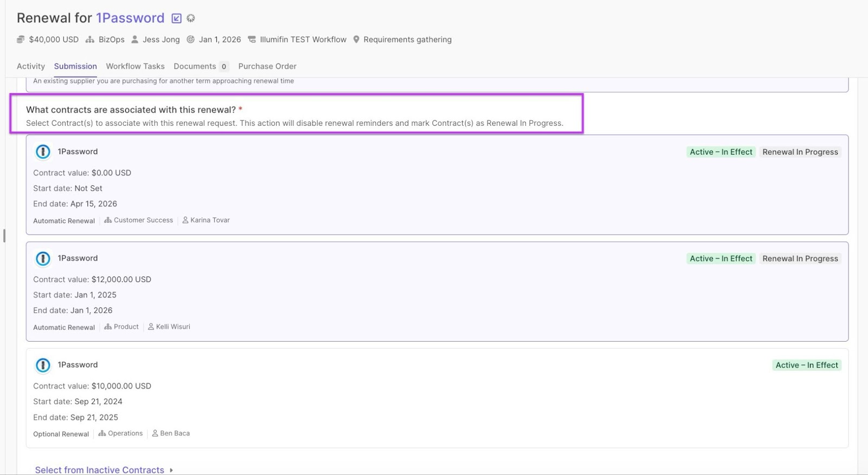Click the open-in-panel arrow icon beside title
The height and width of the screenshot is (475, 868).
point(176,18)
